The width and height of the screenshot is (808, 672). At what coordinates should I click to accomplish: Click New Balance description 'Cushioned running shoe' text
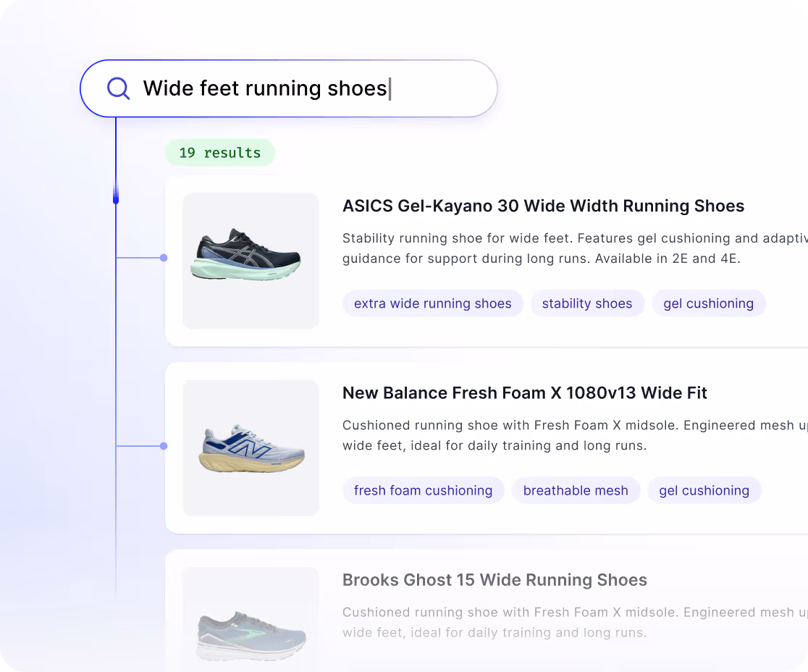point(575,435)
